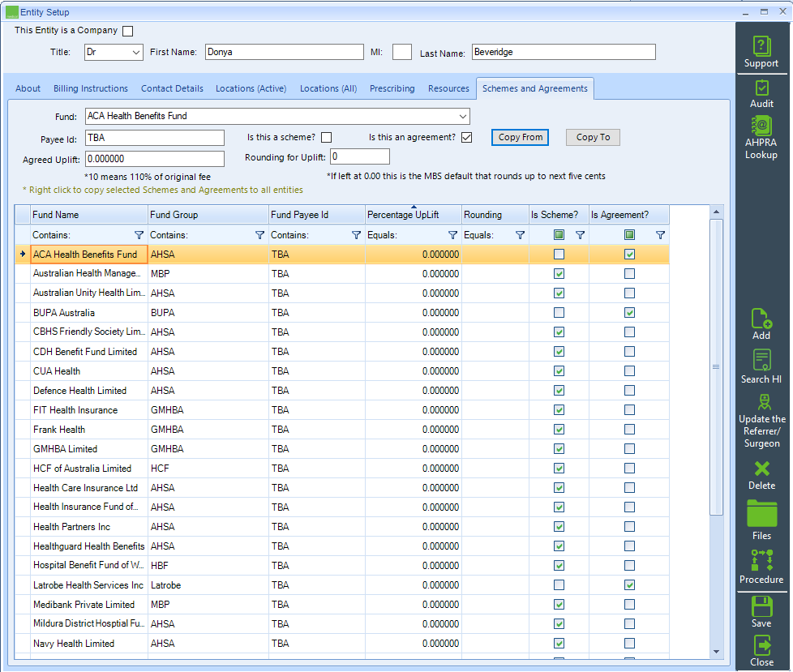Open Rounding column filter icon

[x=520, y=235]
